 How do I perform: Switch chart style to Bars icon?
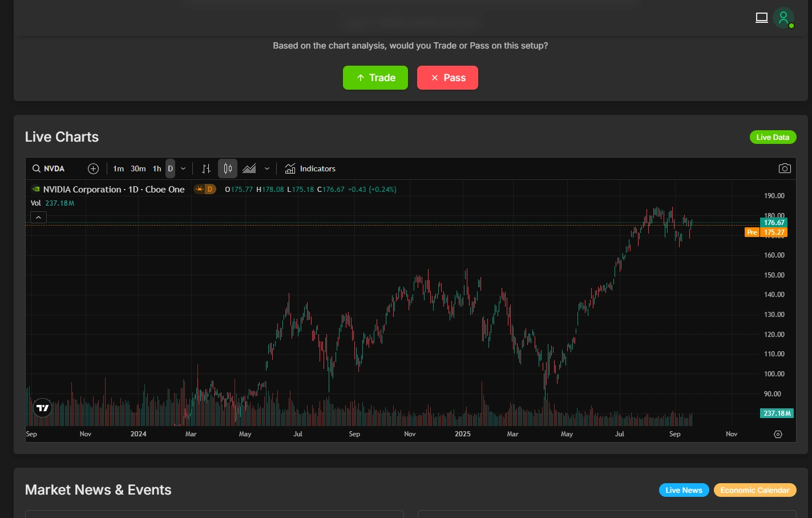pos(206,168)
